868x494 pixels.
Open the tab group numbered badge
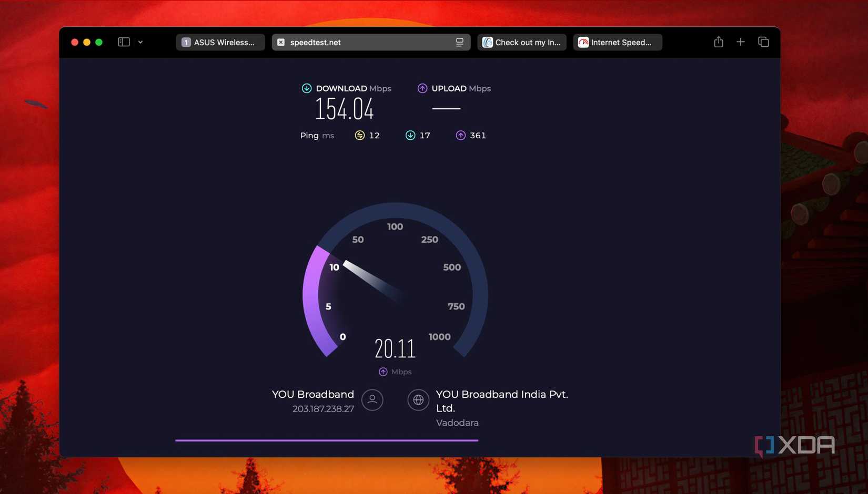[x=185, y=42]
